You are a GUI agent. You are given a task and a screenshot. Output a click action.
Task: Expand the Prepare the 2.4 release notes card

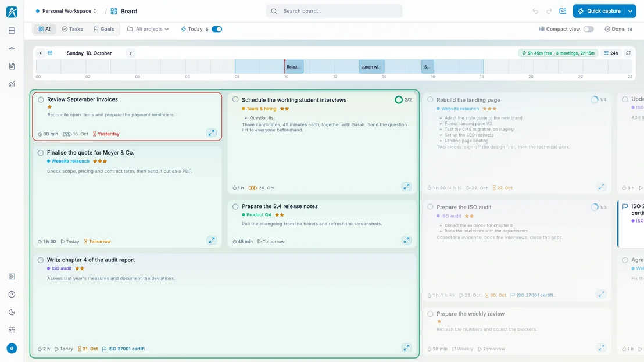click(x=407, y=241)
